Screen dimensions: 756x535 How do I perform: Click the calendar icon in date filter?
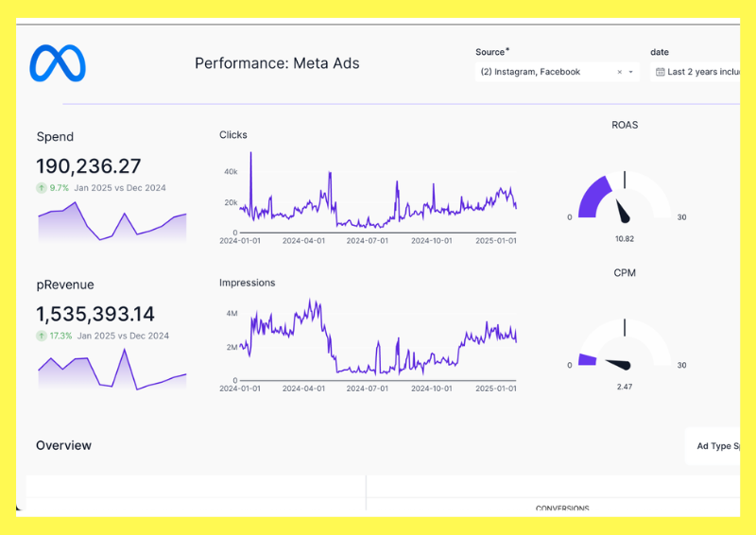pyautogui.click(x=660, y=72)
